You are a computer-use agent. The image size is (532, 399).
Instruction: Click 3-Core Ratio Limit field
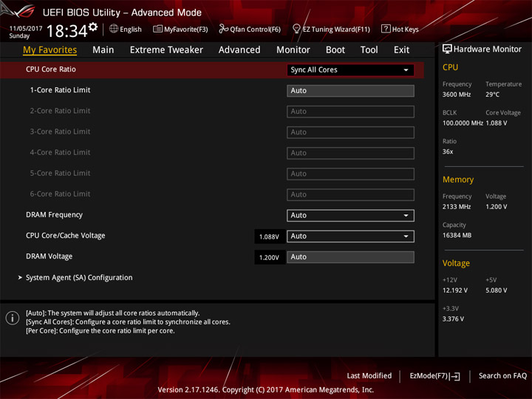click(x=350, y=132)
